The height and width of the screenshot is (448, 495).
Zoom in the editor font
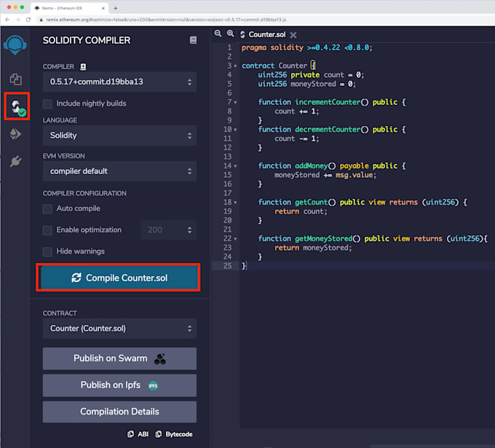(x=231, y=34)
